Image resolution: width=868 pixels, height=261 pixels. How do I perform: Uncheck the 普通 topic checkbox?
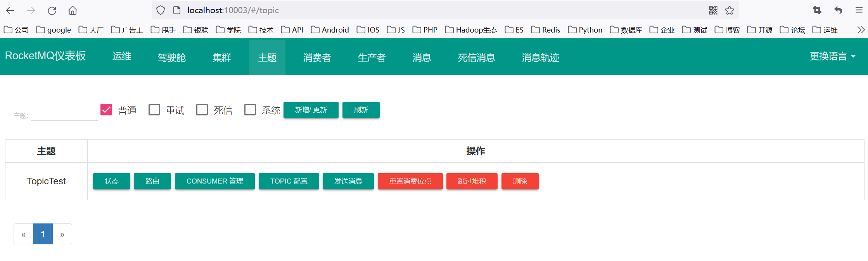tap(106, 110)
